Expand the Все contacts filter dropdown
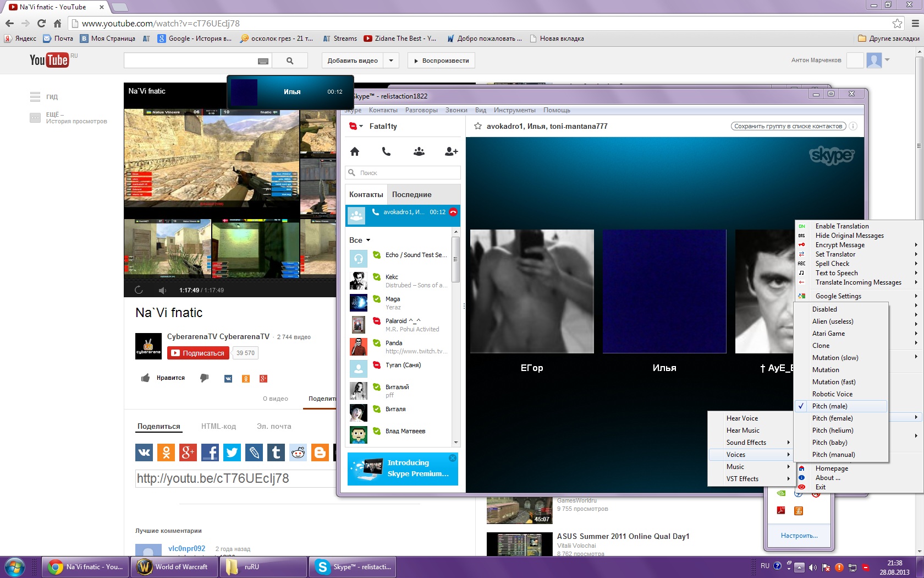This screenshot has height=578, width=924. tap(368, 240)
